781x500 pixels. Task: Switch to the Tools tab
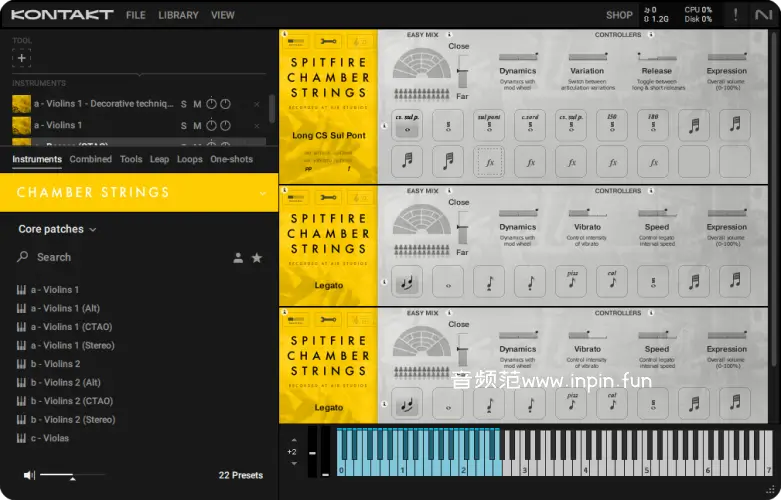pos(131,159)
